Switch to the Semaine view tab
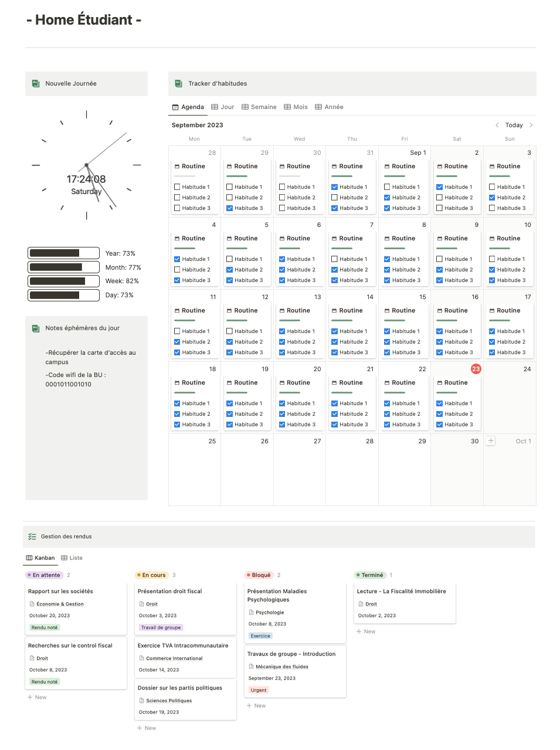 pos(259,107)
